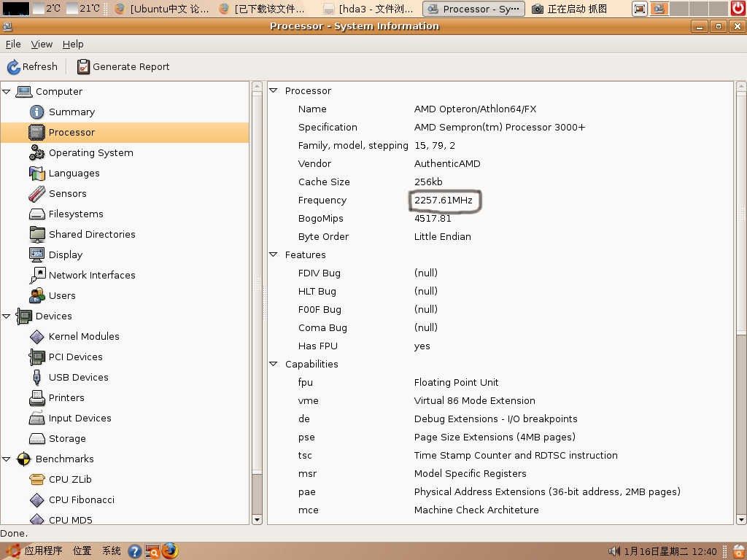747x560 pixels.
Task: Select the Byte Order row
Action: click(500, 237)
